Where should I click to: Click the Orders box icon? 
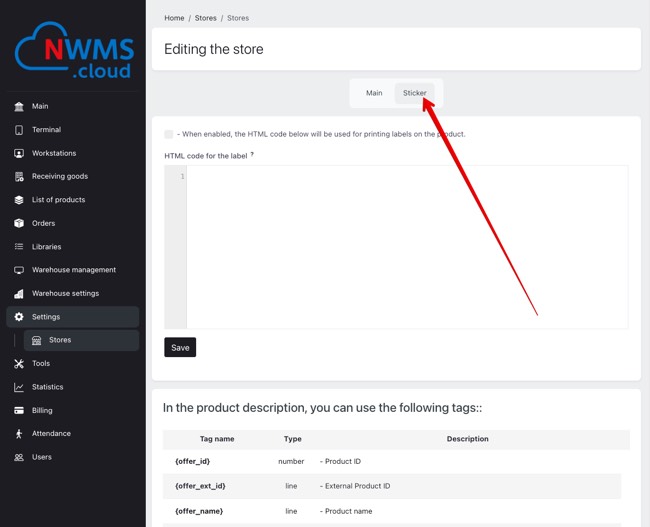click(19, 223)
